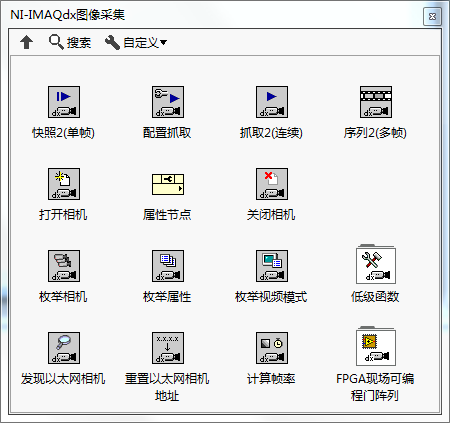The image size is (450, 423).
Task: Click the 序列2(多帧) label text
Action: tap(375, 133)
